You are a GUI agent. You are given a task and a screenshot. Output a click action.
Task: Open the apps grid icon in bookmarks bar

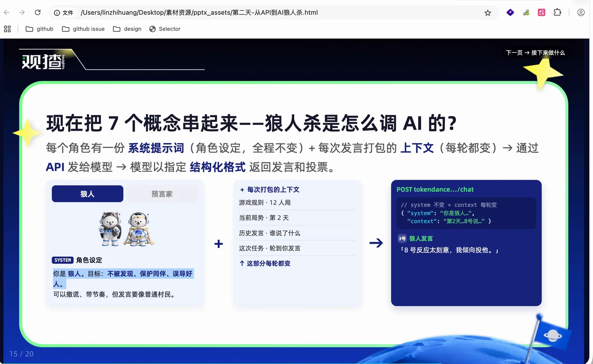pyautogui.click(x=7, y=29)
